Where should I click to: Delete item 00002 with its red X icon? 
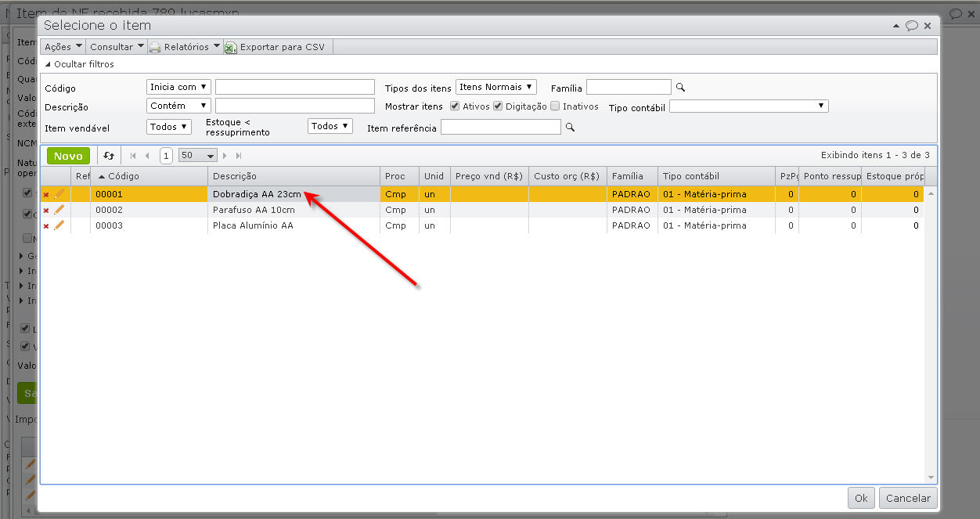click(x=45, y=211)
